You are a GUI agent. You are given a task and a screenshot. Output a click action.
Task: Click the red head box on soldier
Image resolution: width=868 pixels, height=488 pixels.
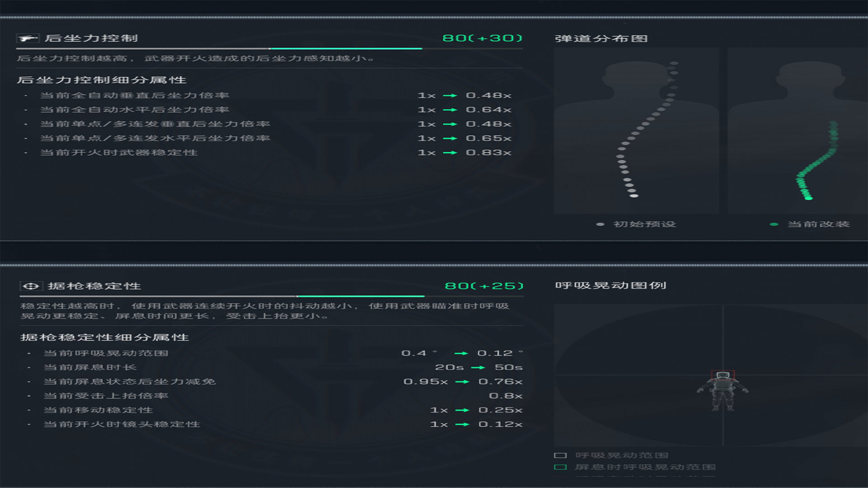723,375
